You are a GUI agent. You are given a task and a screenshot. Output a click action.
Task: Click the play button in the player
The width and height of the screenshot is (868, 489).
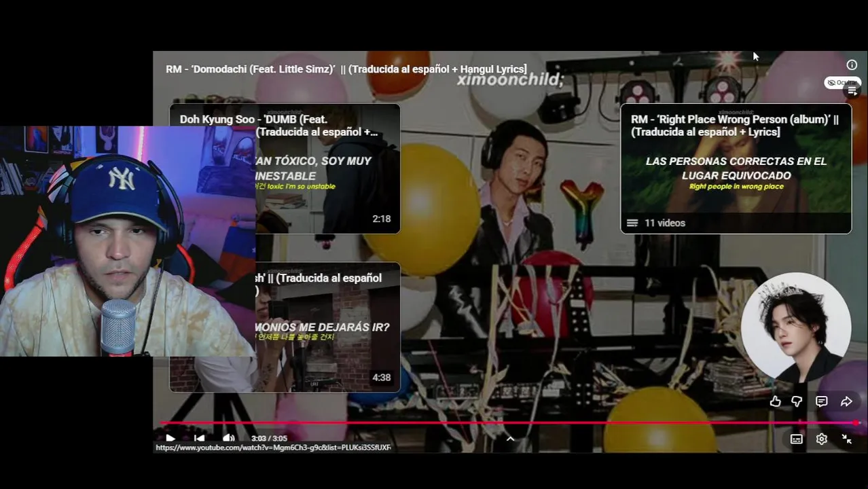click(x=170, y=439)
